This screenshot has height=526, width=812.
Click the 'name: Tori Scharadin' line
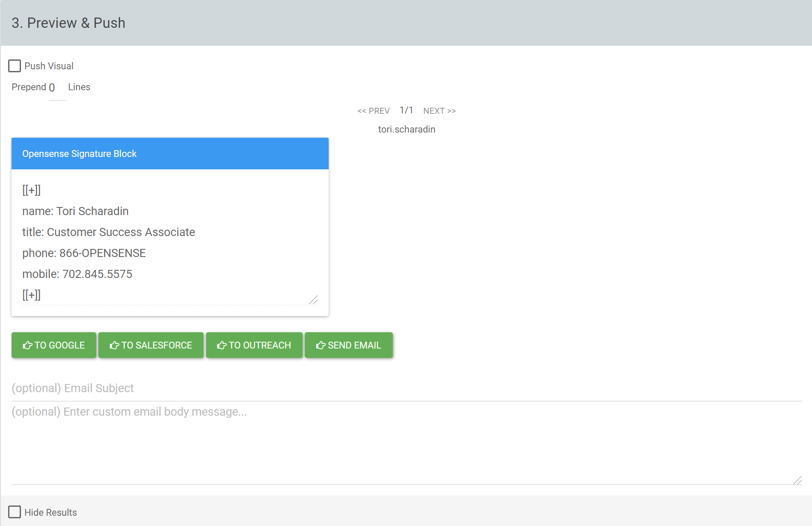tap(75, 211)
